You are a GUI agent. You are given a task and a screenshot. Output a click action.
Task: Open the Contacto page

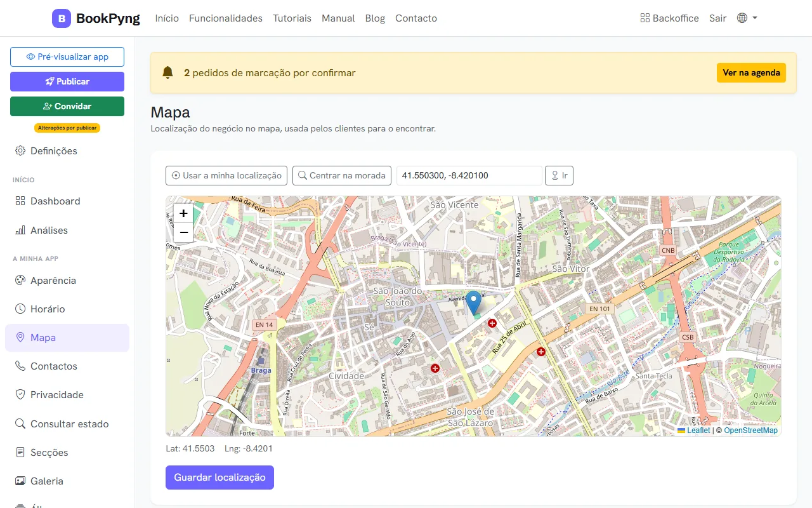coord(416,18)
